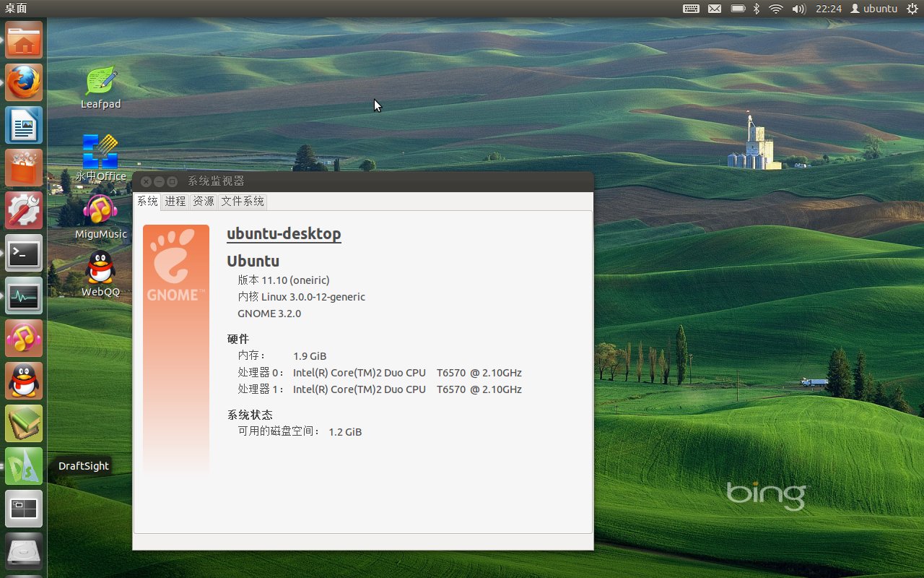This screenshot has width=924, height=578.
Task: Maximize the 系统监视器 window
Action: (173, 181)
